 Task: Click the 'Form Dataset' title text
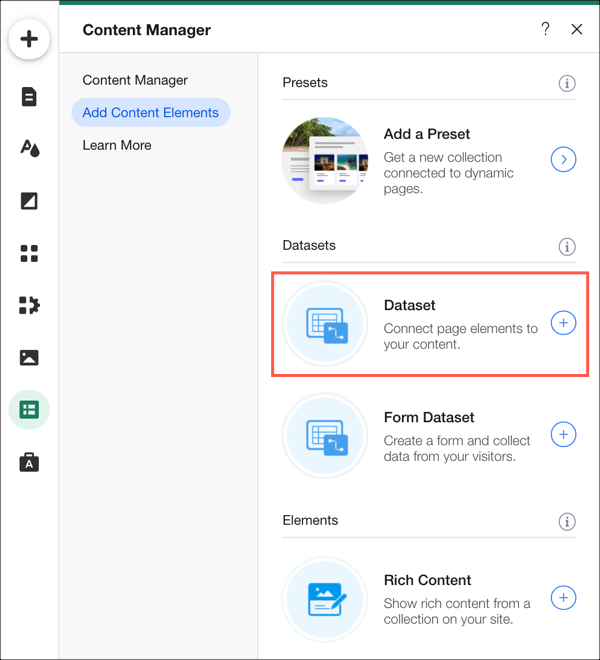[429, 417]
